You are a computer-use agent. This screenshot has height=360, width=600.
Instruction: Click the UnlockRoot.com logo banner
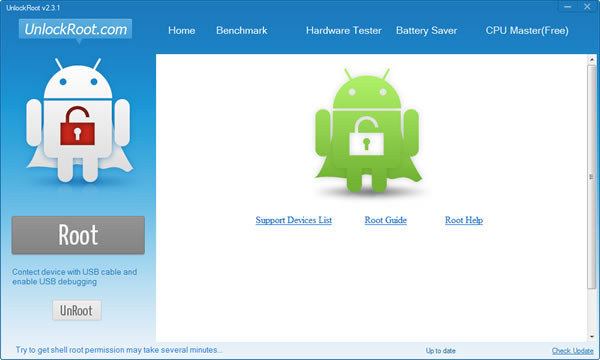pyautogui.click(x=75, y=29)
